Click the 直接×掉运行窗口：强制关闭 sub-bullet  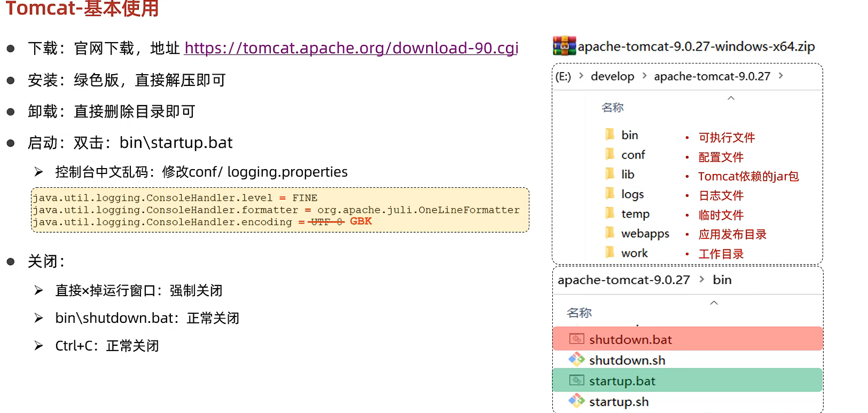click(139, 290)
